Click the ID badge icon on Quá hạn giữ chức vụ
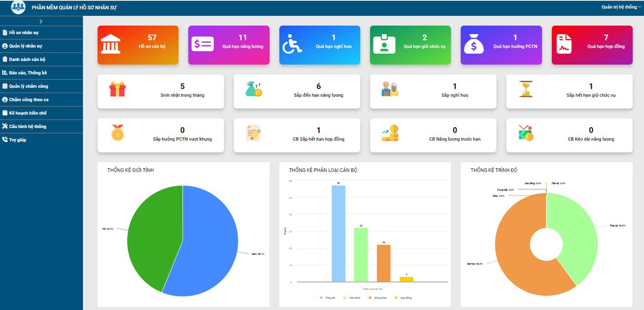This screenshot has height=310, width=644. (x=384, y=44)
